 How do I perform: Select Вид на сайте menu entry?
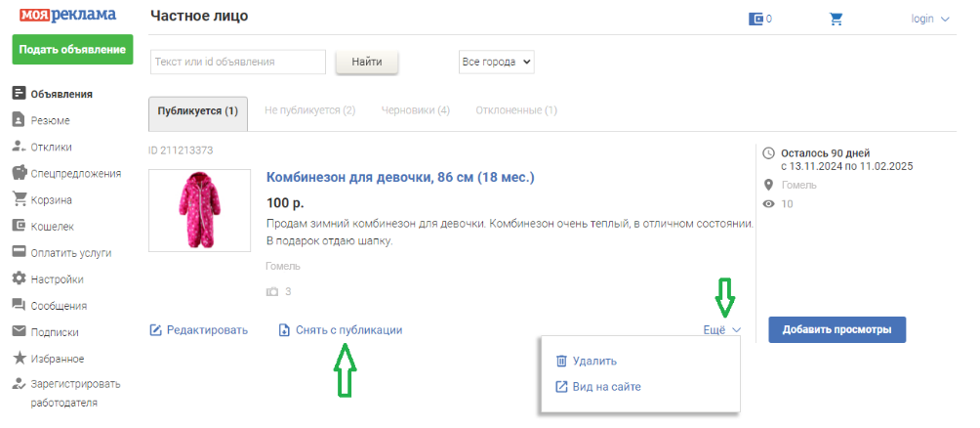[x=606, y=386]
